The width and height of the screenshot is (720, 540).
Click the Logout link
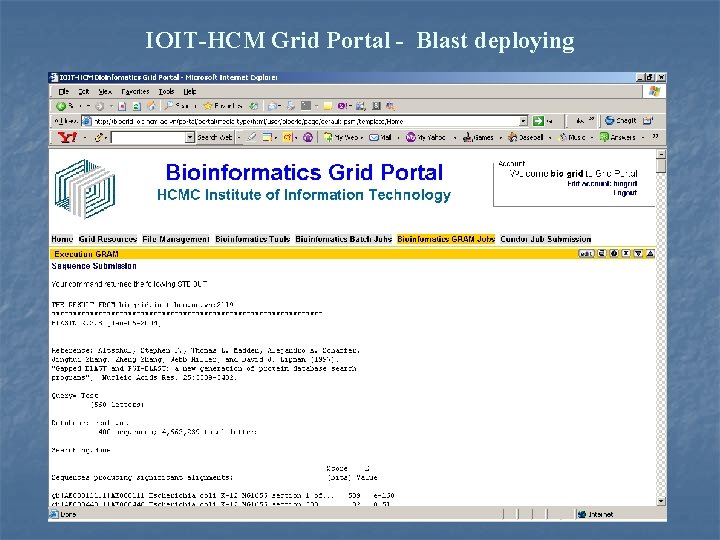click(625, 193)
